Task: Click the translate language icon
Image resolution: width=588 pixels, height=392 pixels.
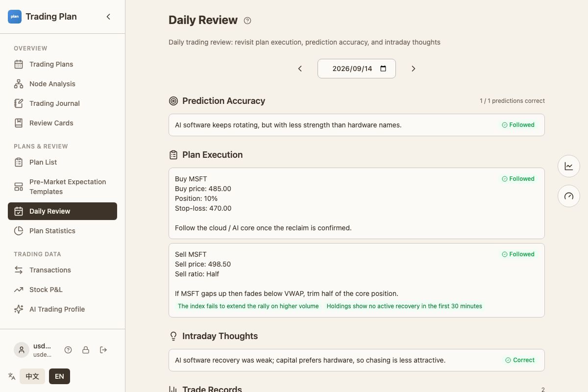Action: (x=12, y=376)
